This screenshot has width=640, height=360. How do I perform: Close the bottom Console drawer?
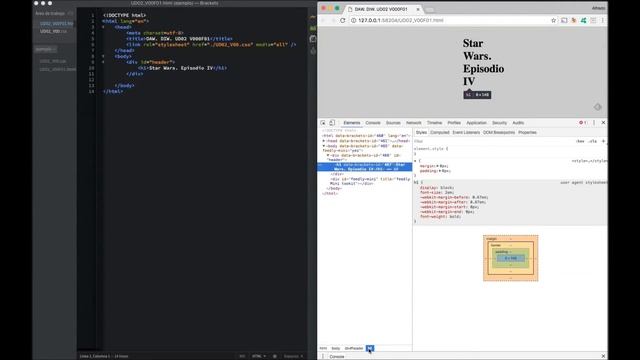click(603, 356)
